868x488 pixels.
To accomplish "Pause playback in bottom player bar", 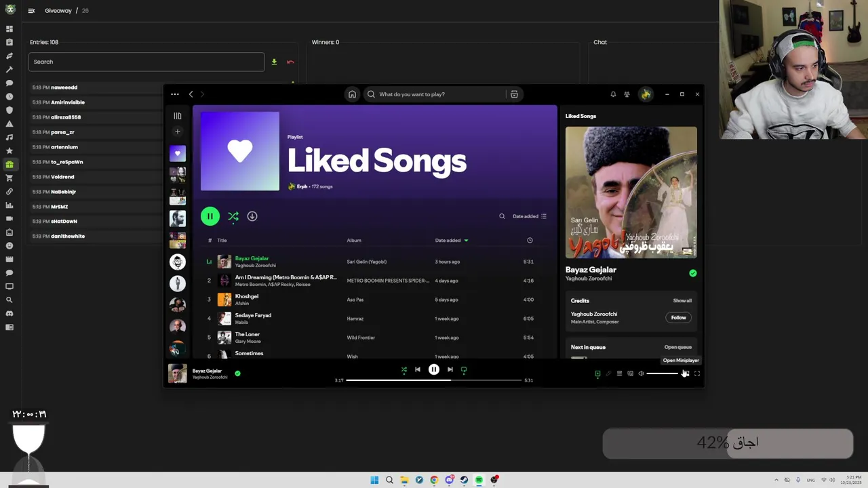I will [434, 369].
